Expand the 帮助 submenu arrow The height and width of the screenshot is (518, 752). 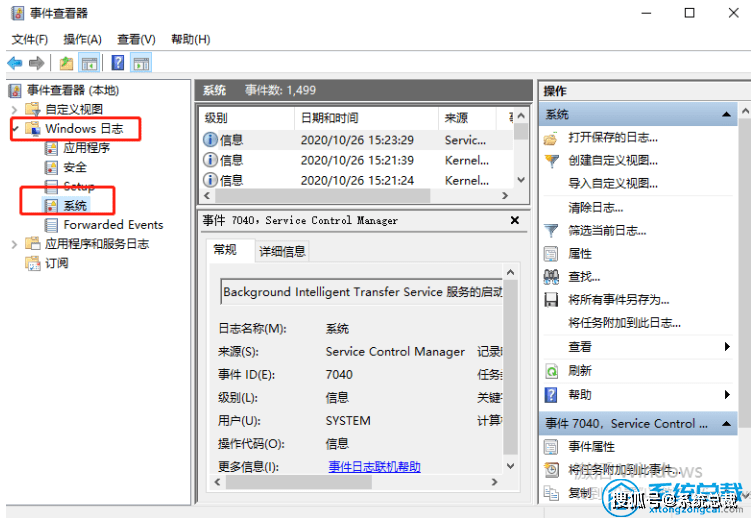[x=727, y=395]
